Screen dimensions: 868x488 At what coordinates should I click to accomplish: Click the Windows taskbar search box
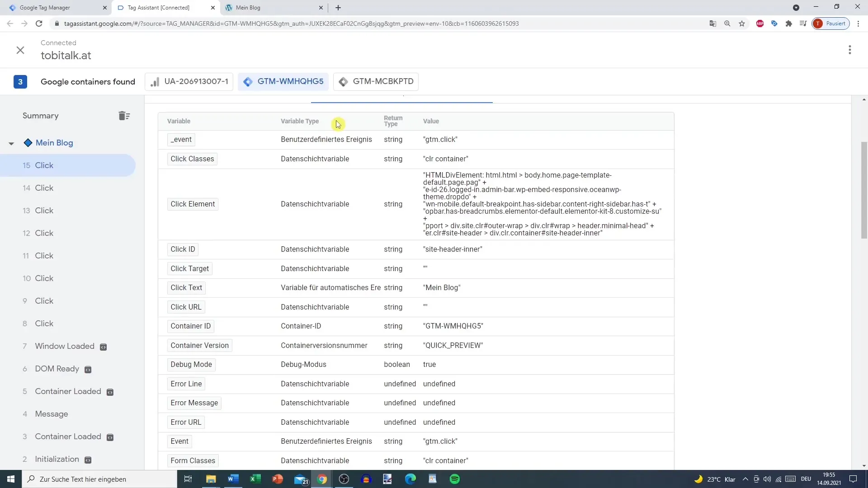99,479
